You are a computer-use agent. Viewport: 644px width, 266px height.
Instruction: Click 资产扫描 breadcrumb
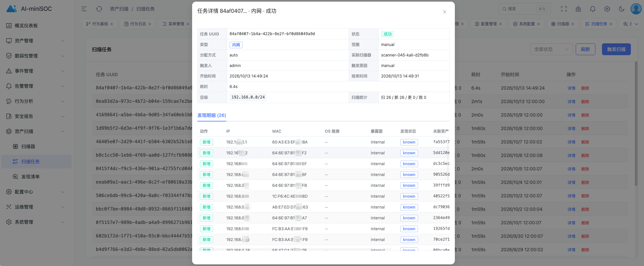click(119, 9)
